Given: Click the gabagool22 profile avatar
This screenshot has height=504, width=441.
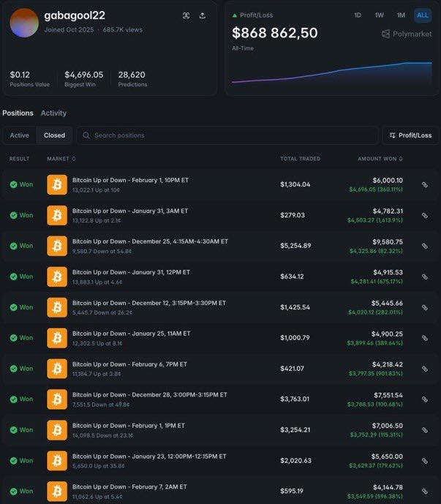Looking at the screenshot, I should click(24, 23).
